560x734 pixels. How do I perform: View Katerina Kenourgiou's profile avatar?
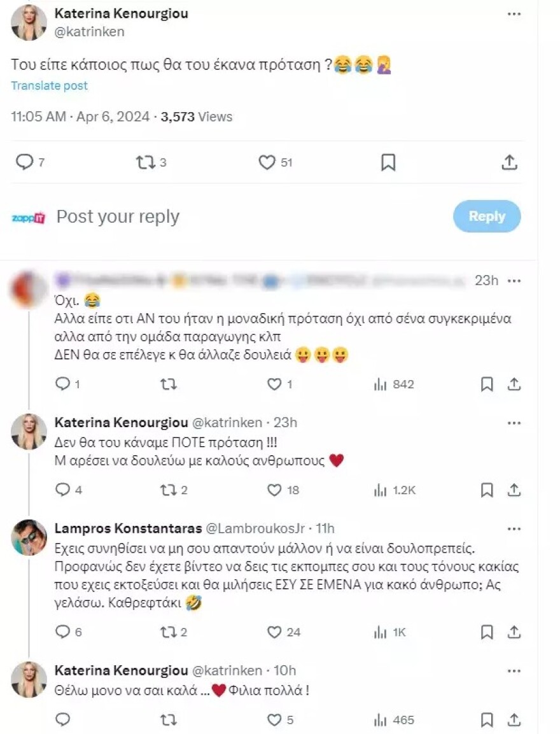[29, 22]
